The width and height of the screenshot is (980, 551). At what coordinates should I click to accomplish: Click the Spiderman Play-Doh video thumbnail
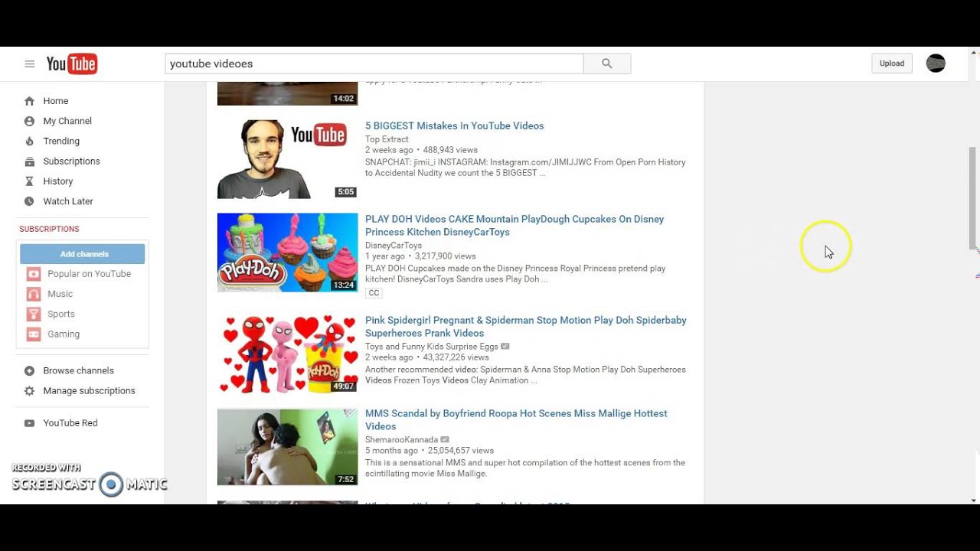pyautogui.click(x=287, y=354)
